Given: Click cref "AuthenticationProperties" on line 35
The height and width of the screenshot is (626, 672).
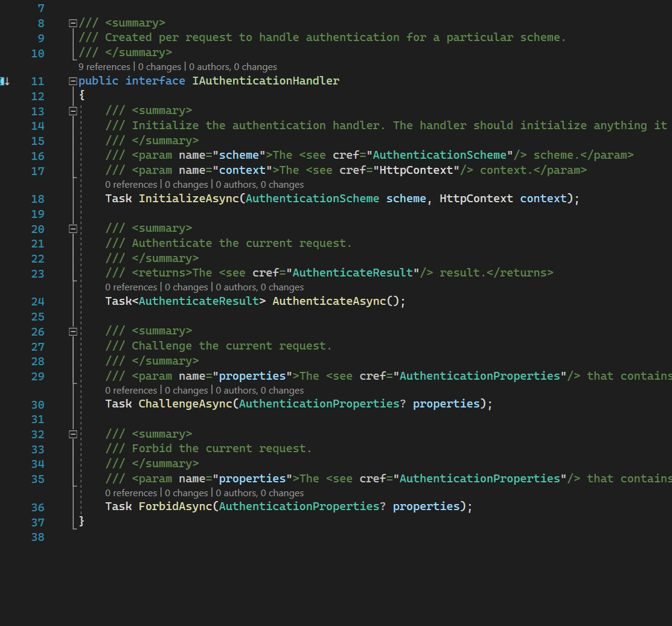Looking at the screenshot, I should pos(480,479).
